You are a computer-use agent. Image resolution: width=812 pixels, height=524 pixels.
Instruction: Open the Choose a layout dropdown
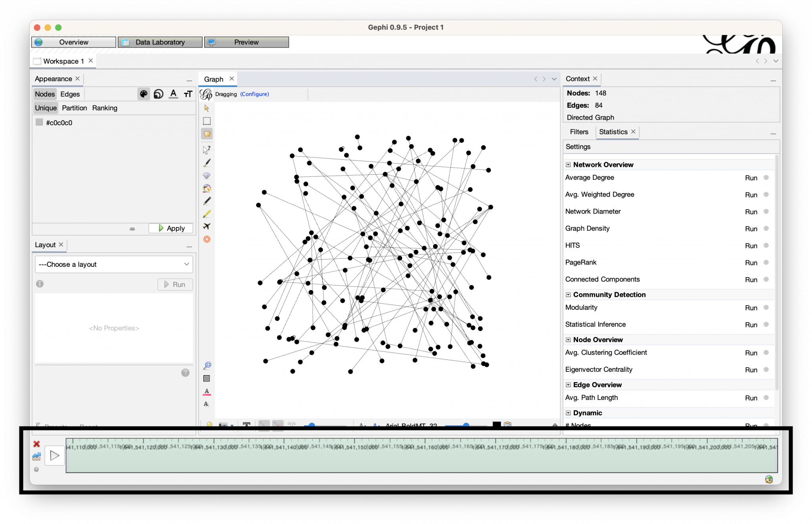pyautogui.click(x=114, y=264)
